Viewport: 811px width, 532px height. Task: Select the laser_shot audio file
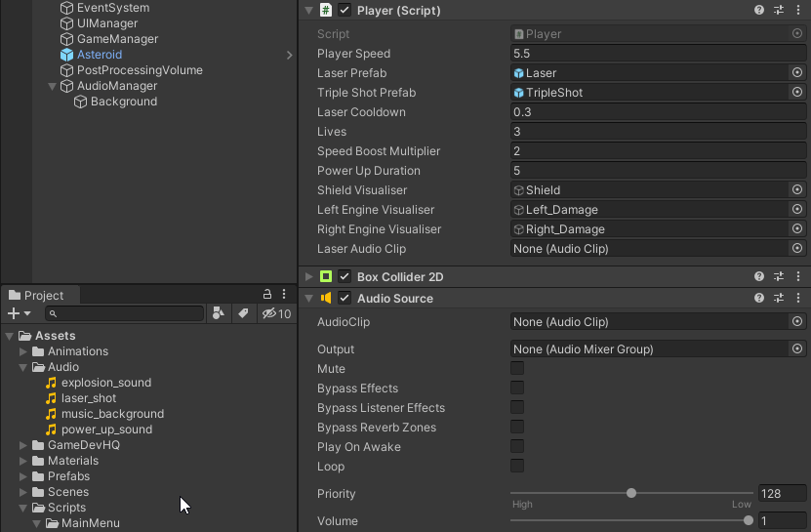(x=89, y=398)
